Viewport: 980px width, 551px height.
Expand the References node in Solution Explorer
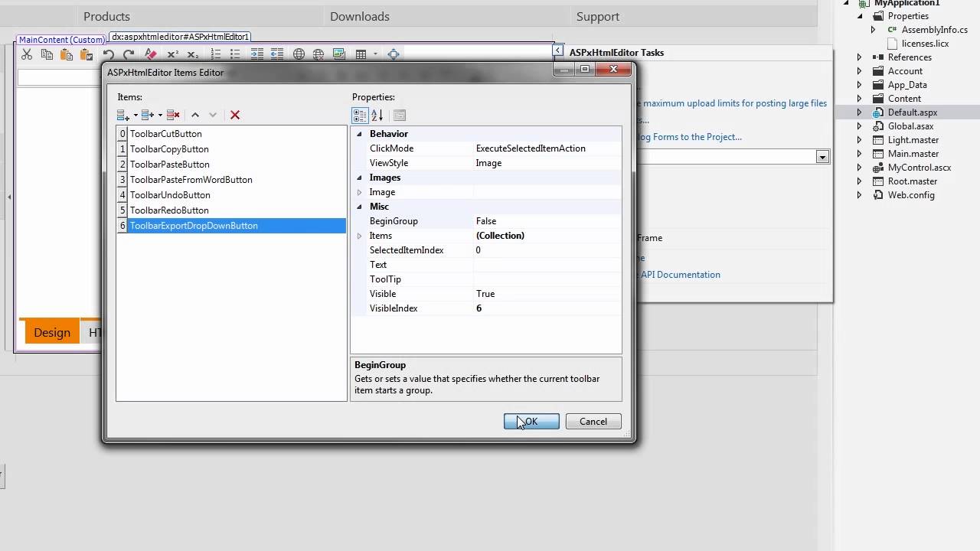pyautogui.click(x=859, y=57)
